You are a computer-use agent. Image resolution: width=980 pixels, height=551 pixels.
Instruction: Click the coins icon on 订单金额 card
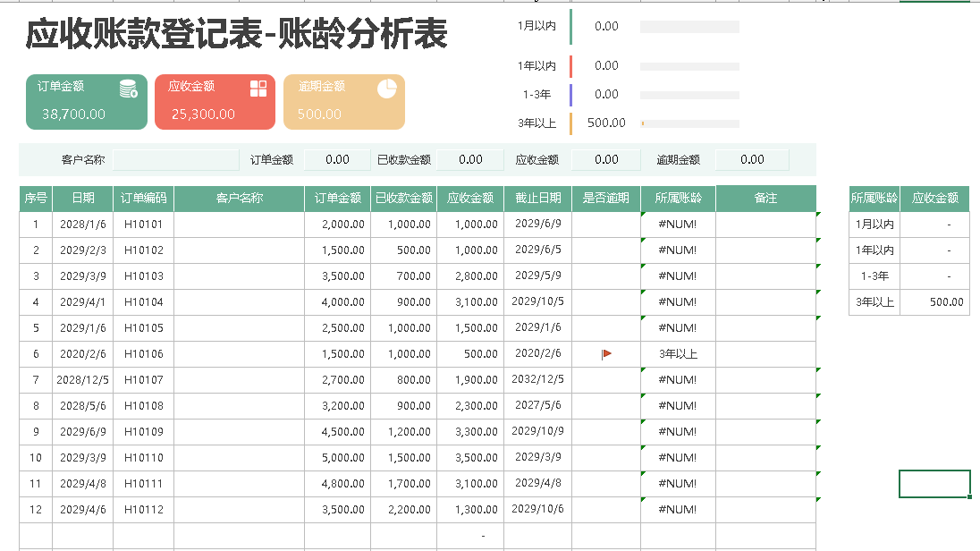point(129,89)
